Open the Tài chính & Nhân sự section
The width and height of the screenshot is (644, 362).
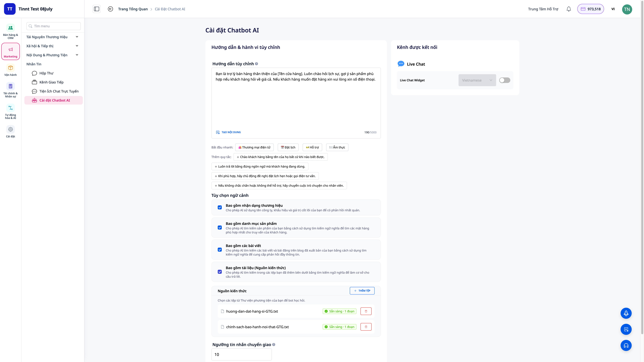click(x=10, y=90)
